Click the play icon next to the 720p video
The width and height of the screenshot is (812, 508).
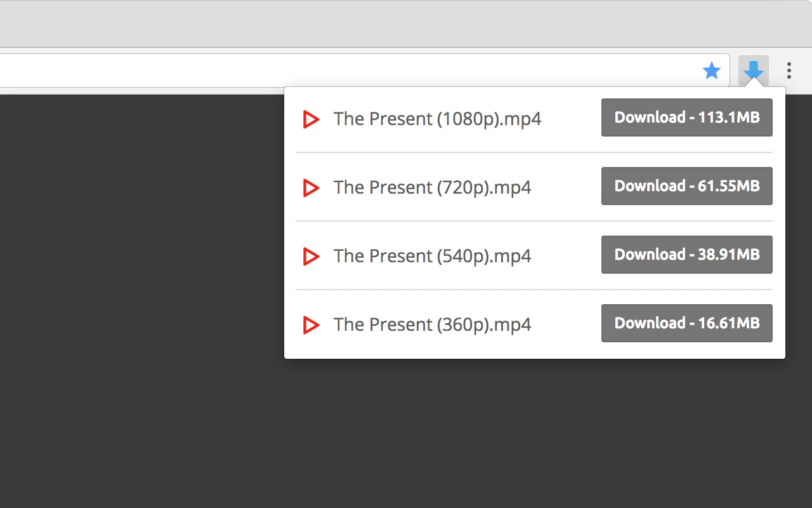point(311,187)
